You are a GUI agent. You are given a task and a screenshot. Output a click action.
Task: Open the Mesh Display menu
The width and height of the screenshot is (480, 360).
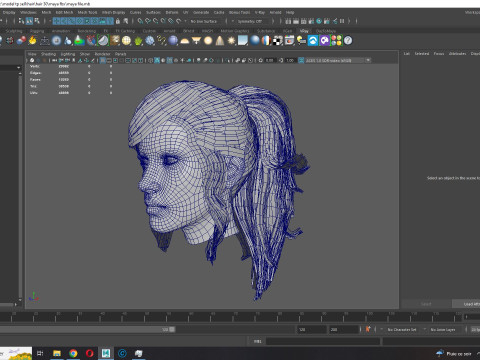[113, 12]
